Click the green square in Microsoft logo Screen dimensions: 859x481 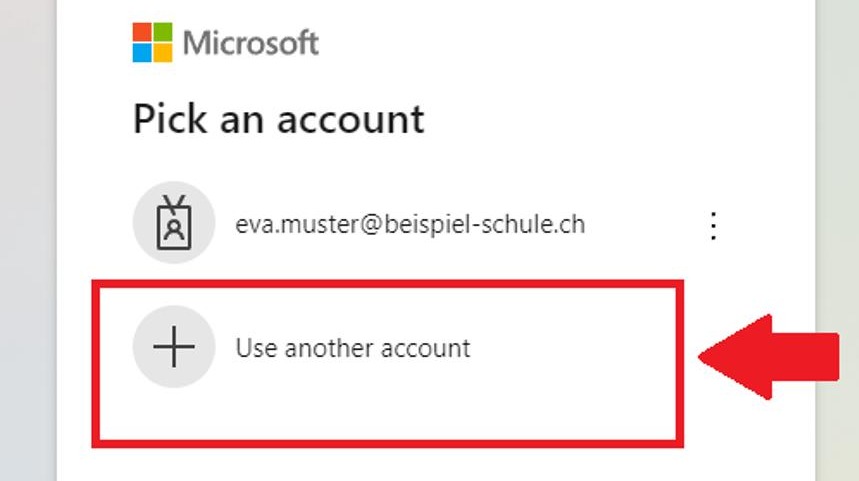pyautogui.click(x=161, y=33)
